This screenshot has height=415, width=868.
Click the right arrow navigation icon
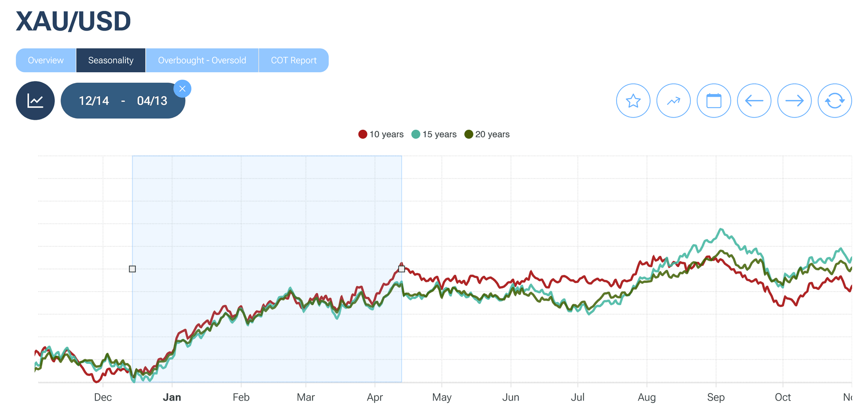point(794,100)
